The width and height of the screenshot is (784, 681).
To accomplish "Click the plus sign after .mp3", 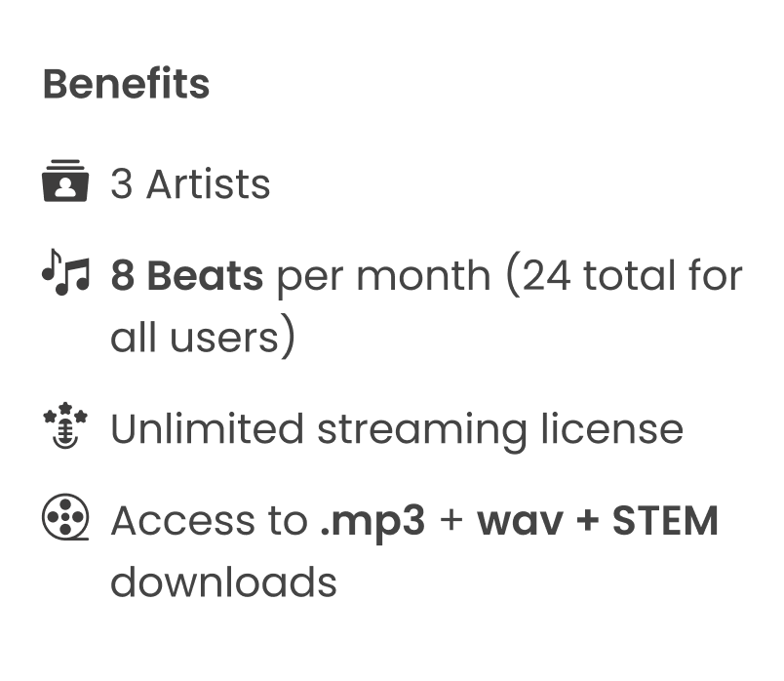I will pyautogui.click(x=451, y=521).
